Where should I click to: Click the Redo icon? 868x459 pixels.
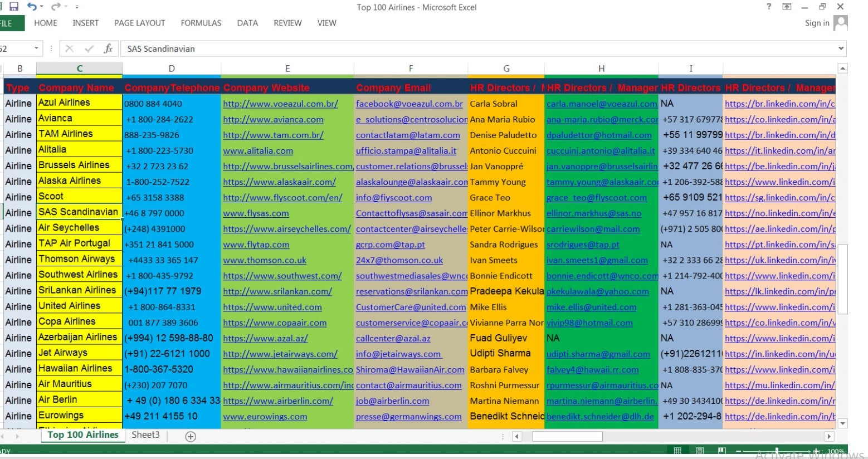(x=55, y=7)
